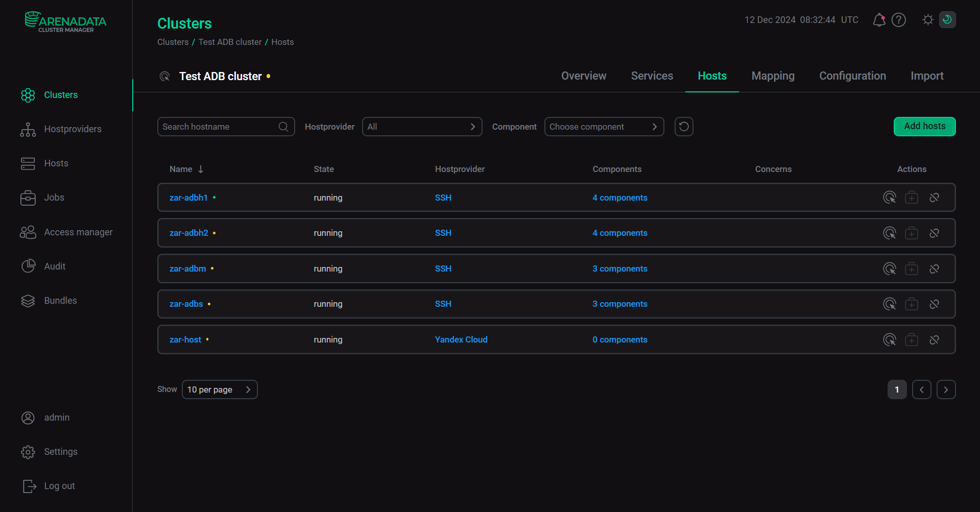Screen dimensions: 980x512
Task: Click the notifications bell icon
Action: point(878,20)
